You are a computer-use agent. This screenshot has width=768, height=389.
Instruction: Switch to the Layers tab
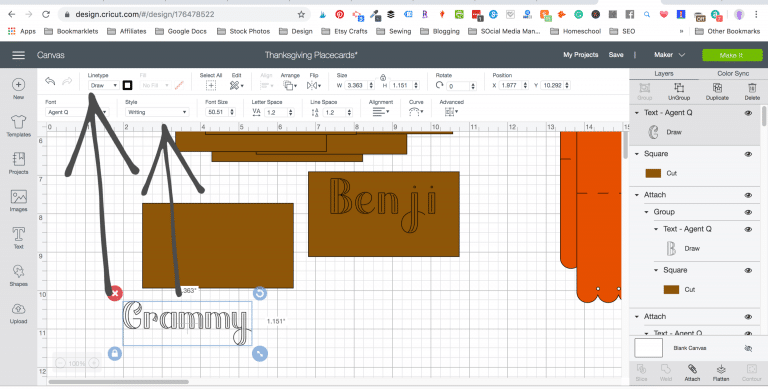click(x=664, y=73)
